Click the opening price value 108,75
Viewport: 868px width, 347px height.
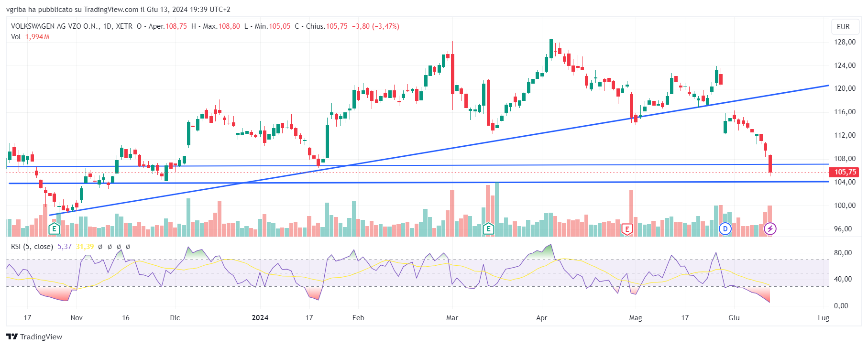(176, 26)
